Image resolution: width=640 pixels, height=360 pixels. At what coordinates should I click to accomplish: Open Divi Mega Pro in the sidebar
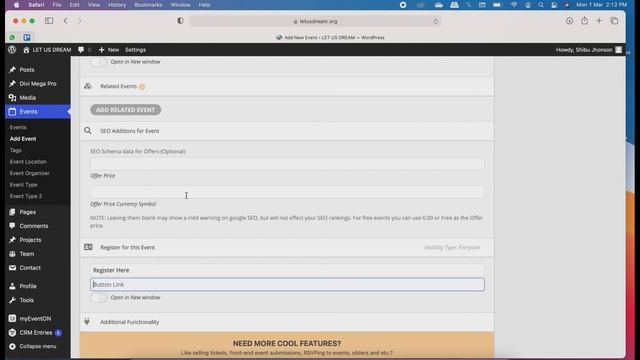point(38,84)
